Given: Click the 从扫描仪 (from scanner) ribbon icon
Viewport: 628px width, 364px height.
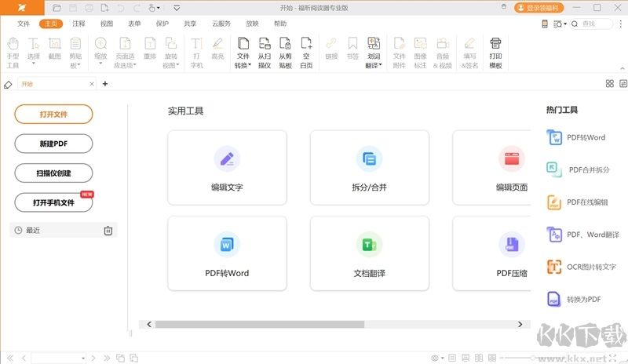Looking at the screenshot, I should (x=265, y=52).
